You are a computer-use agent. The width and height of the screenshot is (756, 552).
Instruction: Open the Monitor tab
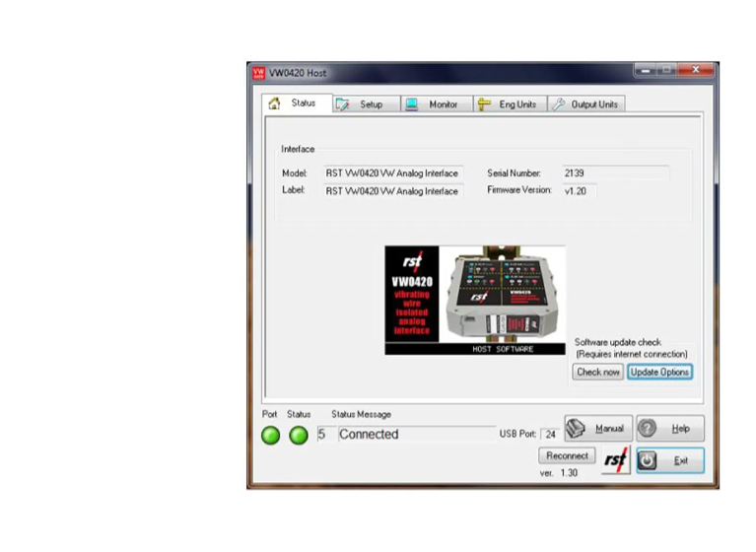click(x=437, y=104)
